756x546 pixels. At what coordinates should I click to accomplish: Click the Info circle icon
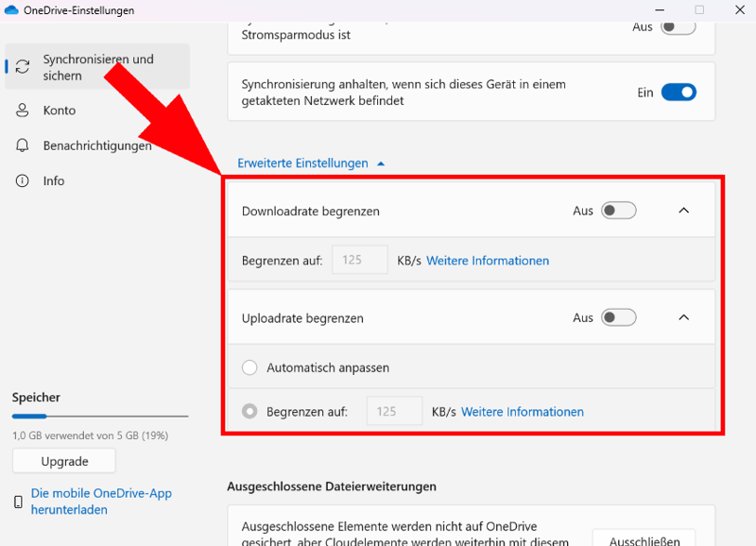pos(22,180)
